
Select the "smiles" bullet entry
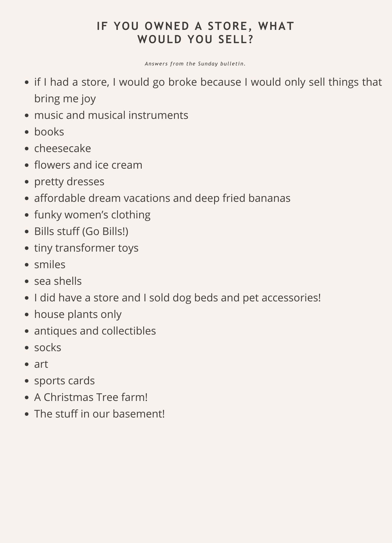pos(50,265)
